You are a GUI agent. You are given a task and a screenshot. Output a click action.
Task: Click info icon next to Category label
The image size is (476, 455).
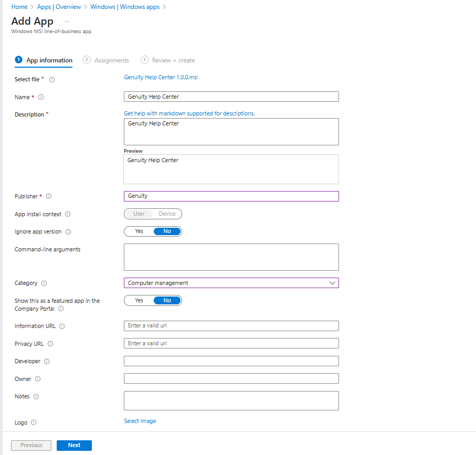[x=44, y=283]
